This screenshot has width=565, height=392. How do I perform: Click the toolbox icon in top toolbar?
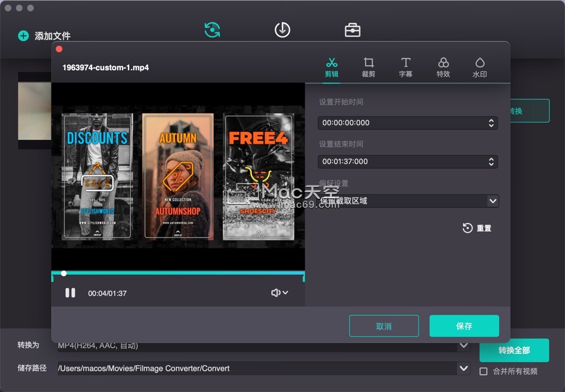[x=353, y=30]
